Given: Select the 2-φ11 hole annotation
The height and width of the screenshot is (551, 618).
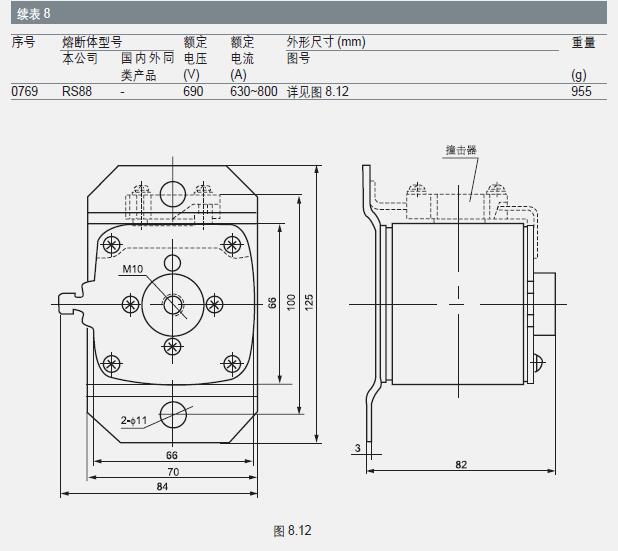Looking at the screenshot, I should coord(134,422).
